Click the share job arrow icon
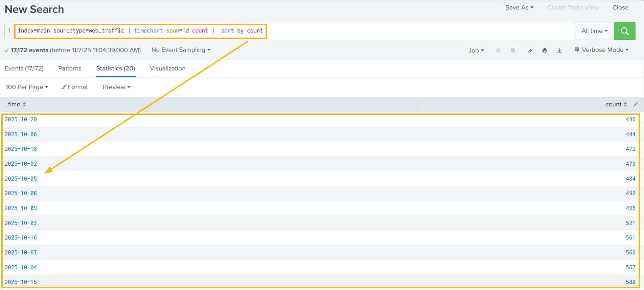This screenshot has width=644, height=290. [x=530, y=50]
